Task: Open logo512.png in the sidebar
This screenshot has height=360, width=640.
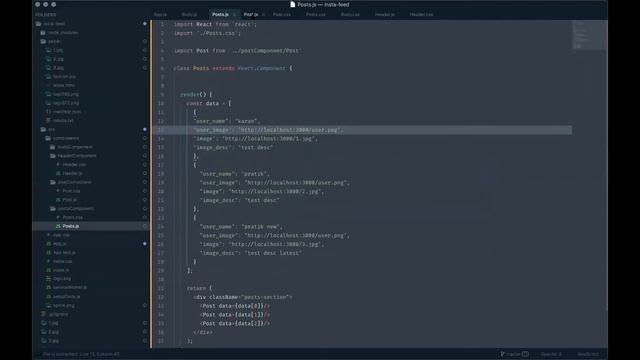Action: (65, 103)
